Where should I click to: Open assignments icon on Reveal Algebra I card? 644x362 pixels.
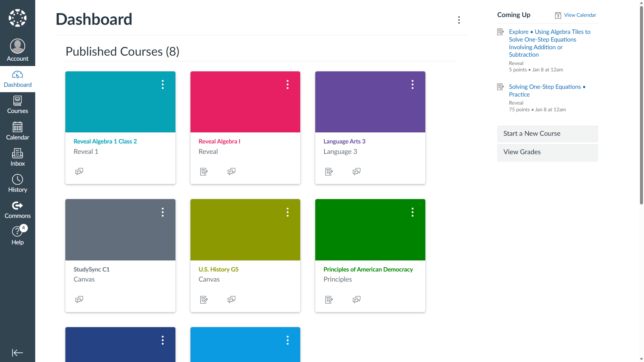tap(204, 172)
